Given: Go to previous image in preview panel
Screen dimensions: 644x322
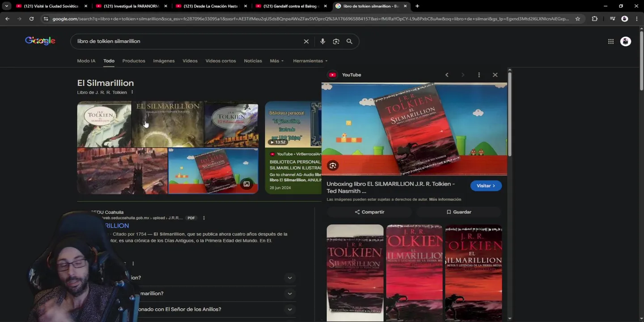Looking at the screenshot, I should [x=447, y=75].
